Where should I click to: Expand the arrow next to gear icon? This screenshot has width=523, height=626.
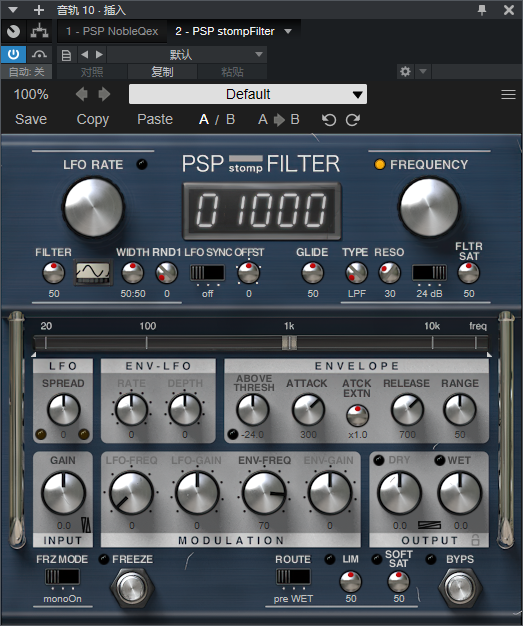(x=423, y=71)
